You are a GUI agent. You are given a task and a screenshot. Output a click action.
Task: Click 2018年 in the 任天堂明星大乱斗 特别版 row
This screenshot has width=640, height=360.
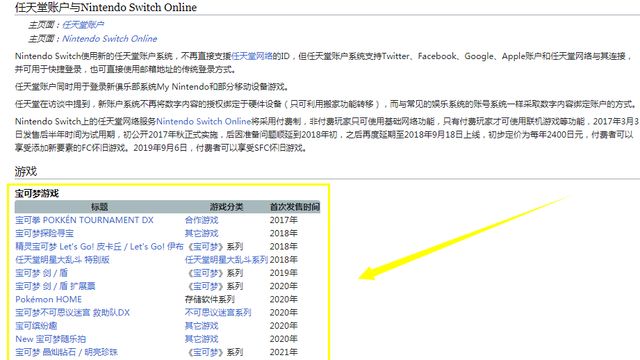pos(284,260)
